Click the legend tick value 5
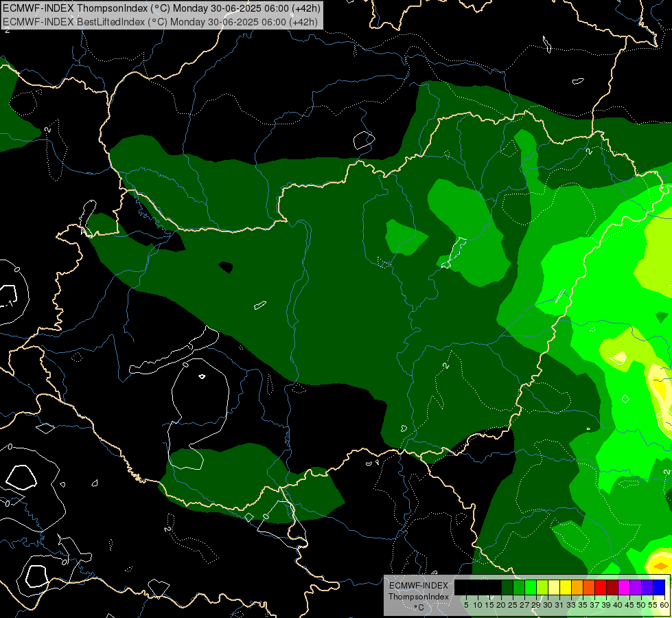 tap(466, 605)
